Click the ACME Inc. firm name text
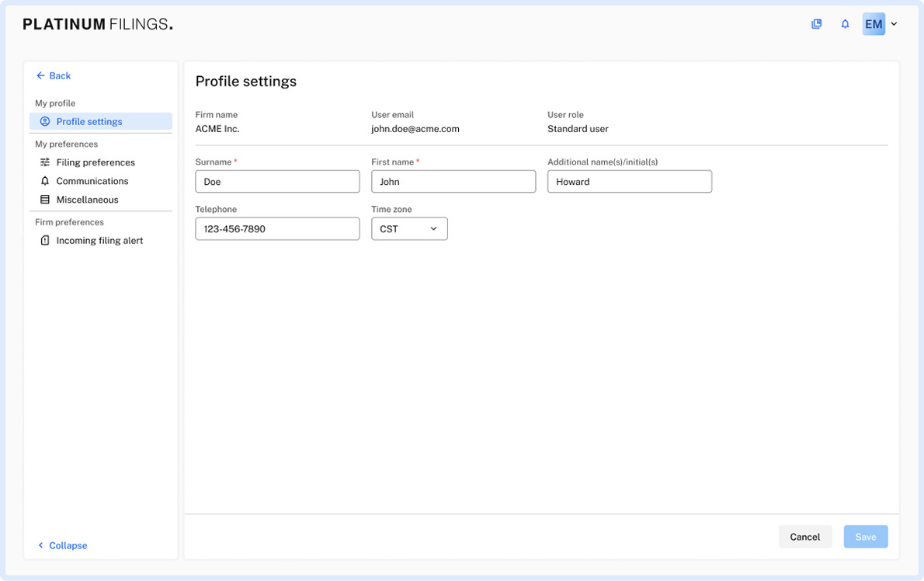 217,129
